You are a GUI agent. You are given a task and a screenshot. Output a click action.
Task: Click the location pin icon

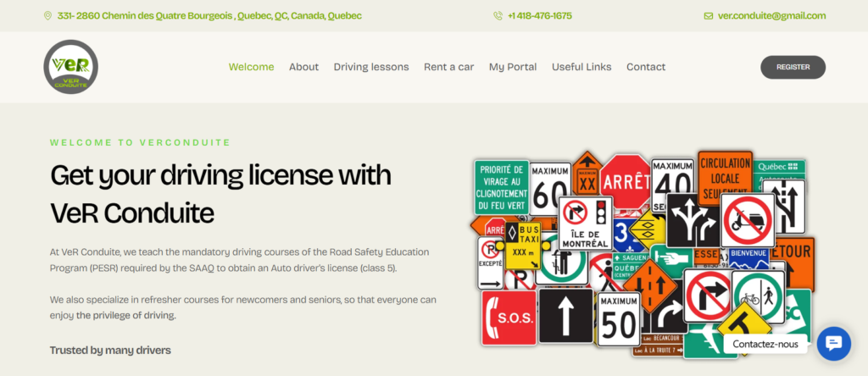(47, 15)
